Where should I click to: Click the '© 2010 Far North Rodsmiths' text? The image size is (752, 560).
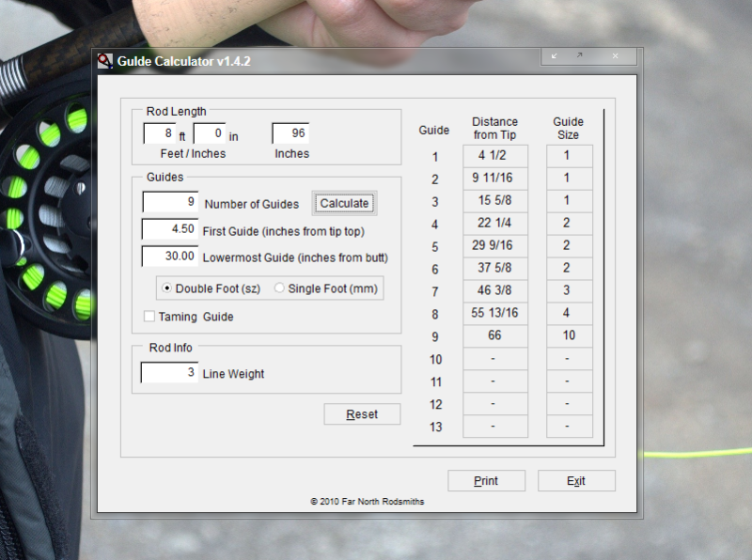coord(368,502)
